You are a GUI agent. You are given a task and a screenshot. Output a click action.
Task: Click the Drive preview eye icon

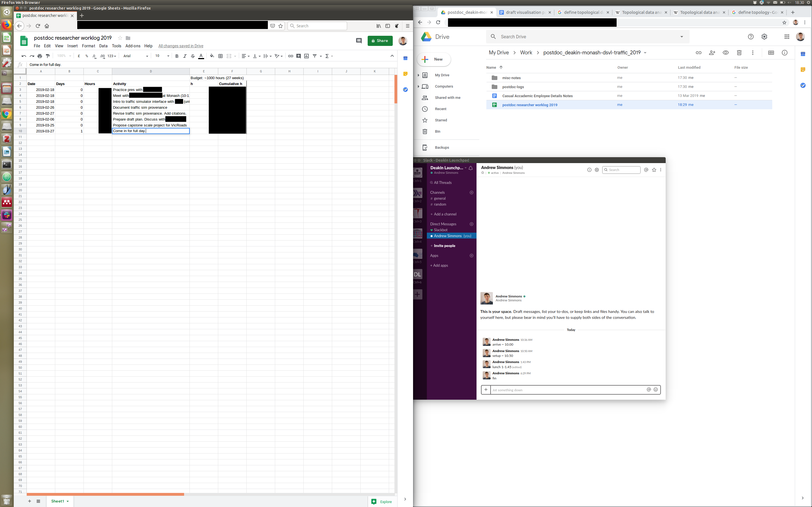click(x=725, y=53)
